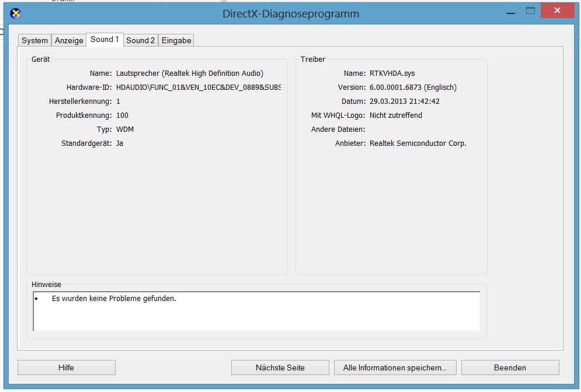
Task: Select the Lautsprecher device name text
Action: [x=190, y=73]
